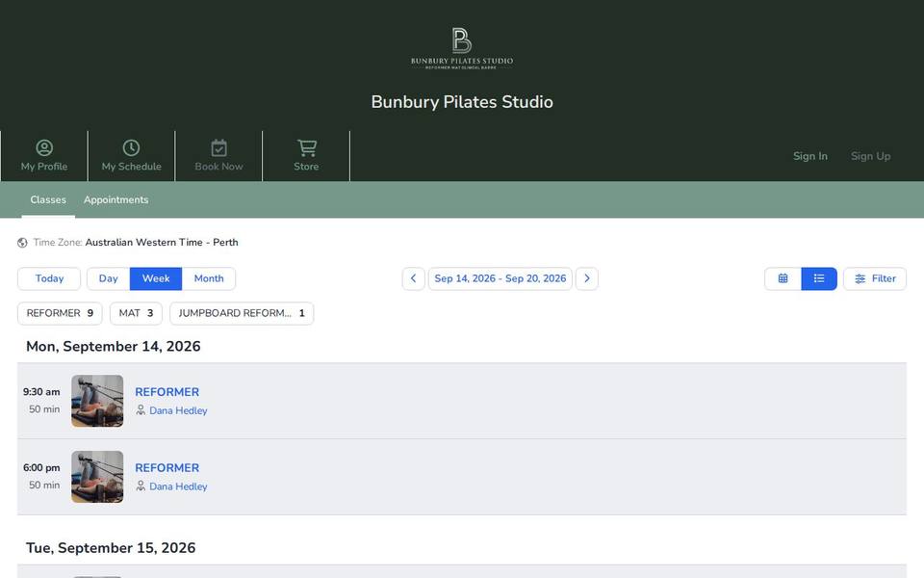The image size is (924, 578).
Task: Open My Profile section
Action: click(44, 156)
